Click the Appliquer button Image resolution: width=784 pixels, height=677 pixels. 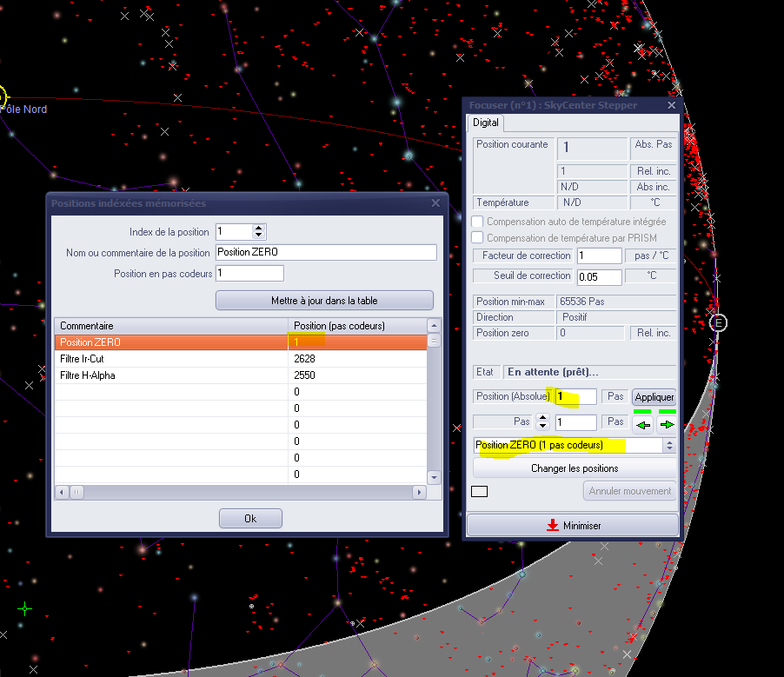(654, 396)
